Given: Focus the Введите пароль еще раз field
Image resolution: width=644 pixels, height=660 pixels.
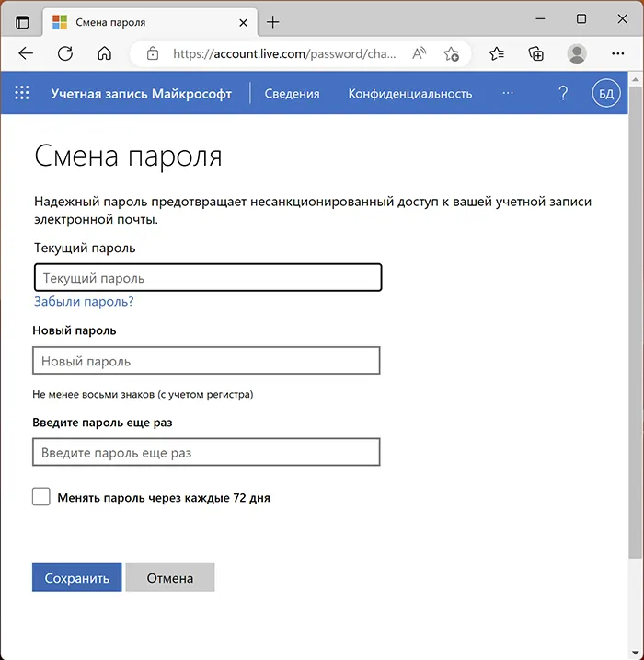Looking at the screenshot, I should [206, 452].
